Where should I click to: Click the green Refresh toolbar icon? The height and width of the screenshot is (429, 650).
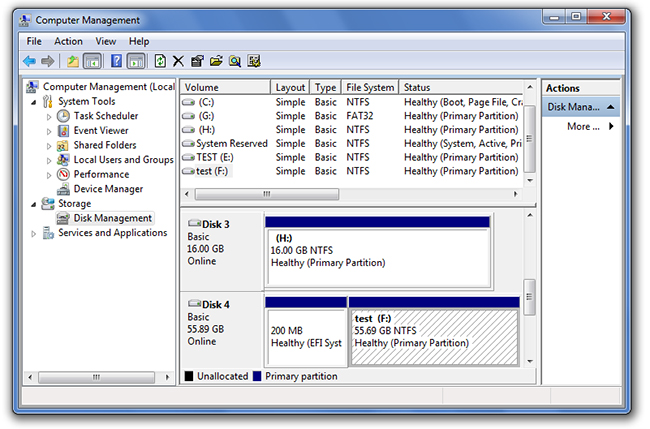click(160, 61)
